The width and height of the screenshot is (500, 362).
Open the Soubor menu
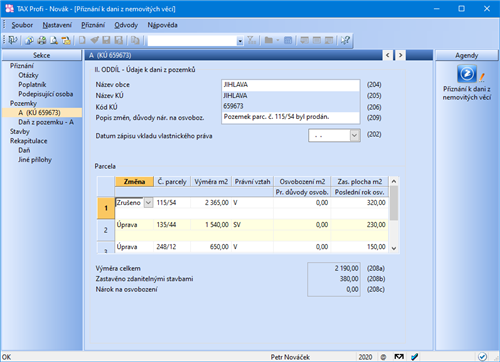pos(22,25)
